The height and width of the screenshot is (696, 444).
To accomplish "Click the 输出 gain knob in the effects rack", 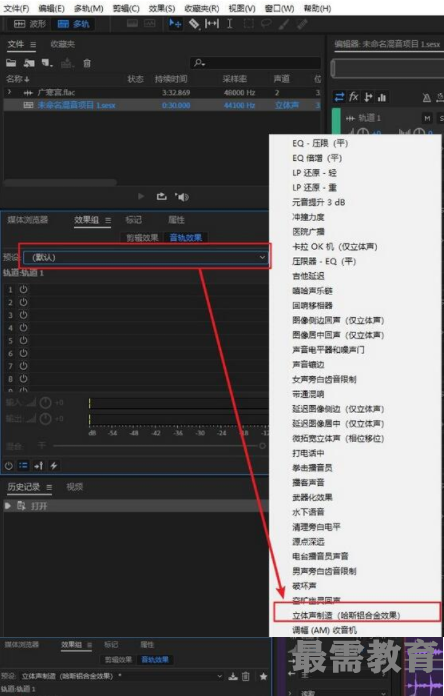I will pos(46,419).
